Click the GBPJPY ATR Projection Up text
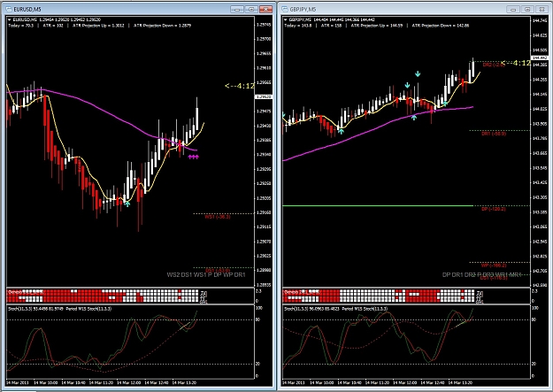The image size is (553, 392). (377, 26)
